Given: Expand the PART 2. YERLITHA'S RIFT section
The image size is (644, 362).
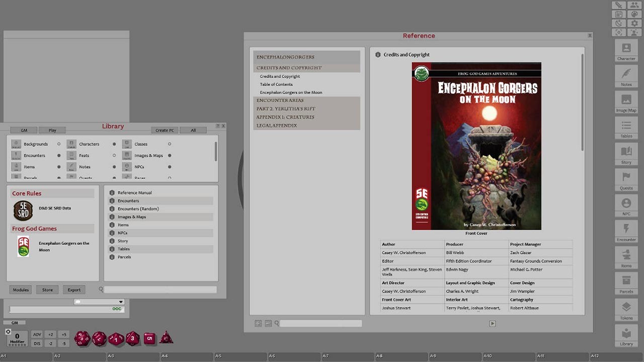Looking at the screenshot, I should 287,109.
